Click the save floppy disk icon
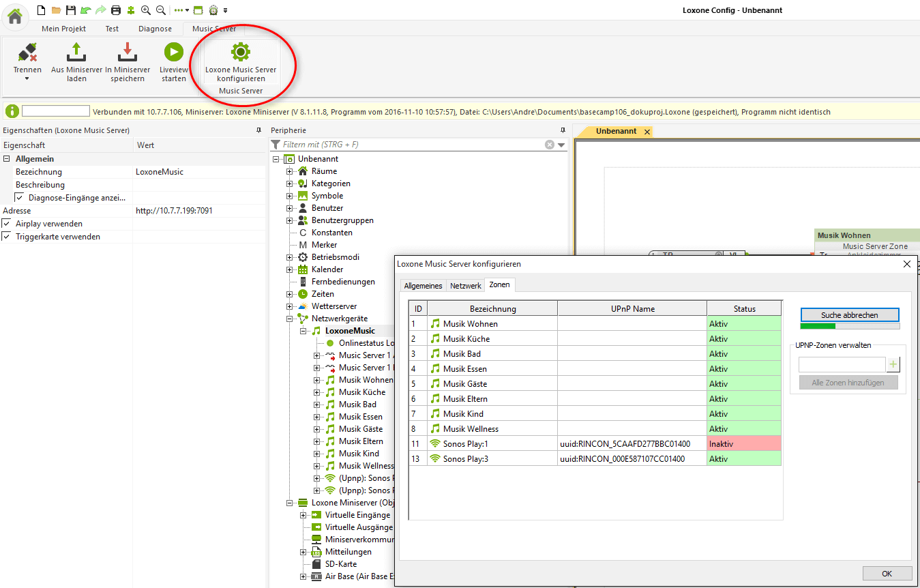This screenshot has width=920, height=588. (x=70, y=10)
